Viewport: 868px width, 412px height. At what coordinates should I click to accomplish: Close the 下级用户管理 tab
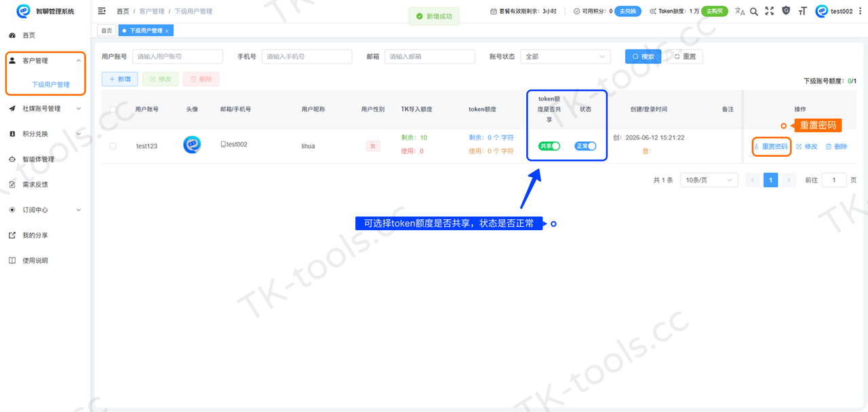coord(167,31)
